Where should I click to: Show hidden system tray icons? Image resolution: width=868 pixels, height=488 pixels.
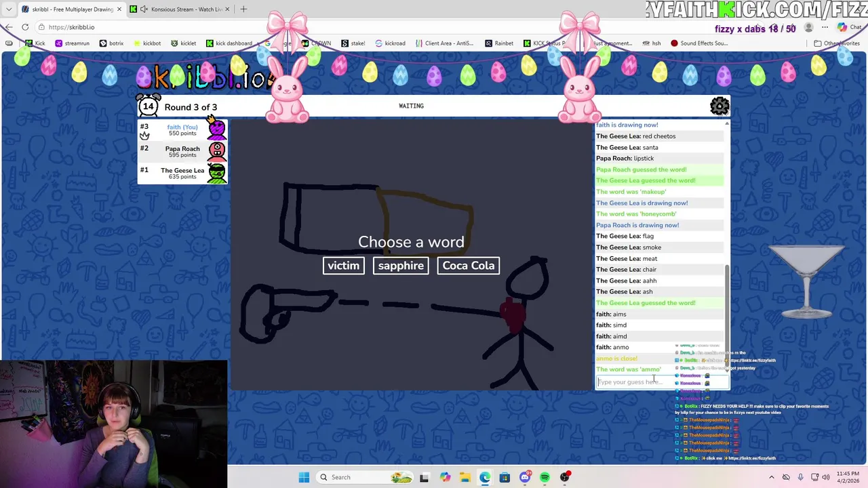pos(771,477)
